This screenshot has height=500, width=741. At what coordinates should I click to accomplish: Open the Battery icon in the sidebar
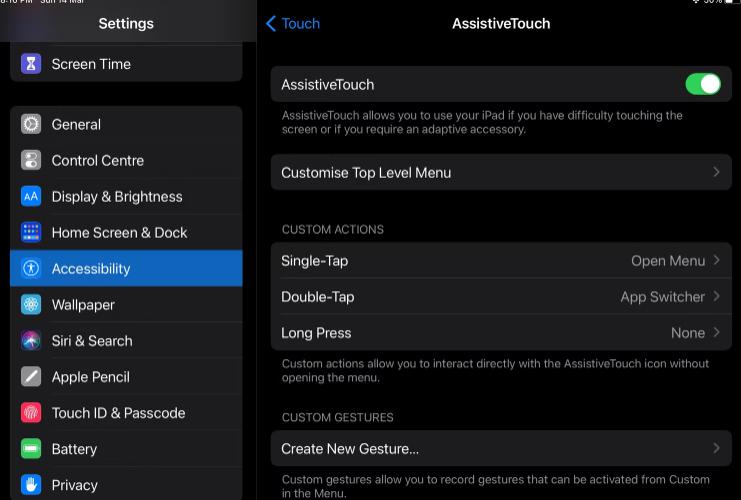click(x=31, y=448)
